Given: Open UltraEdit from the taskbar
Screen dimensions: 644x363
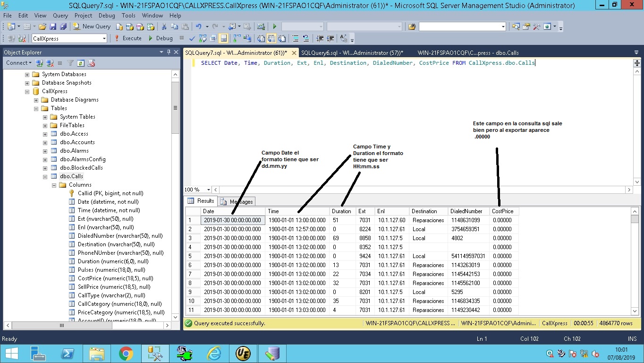Looking at the screenshot, I should [243, 354].
